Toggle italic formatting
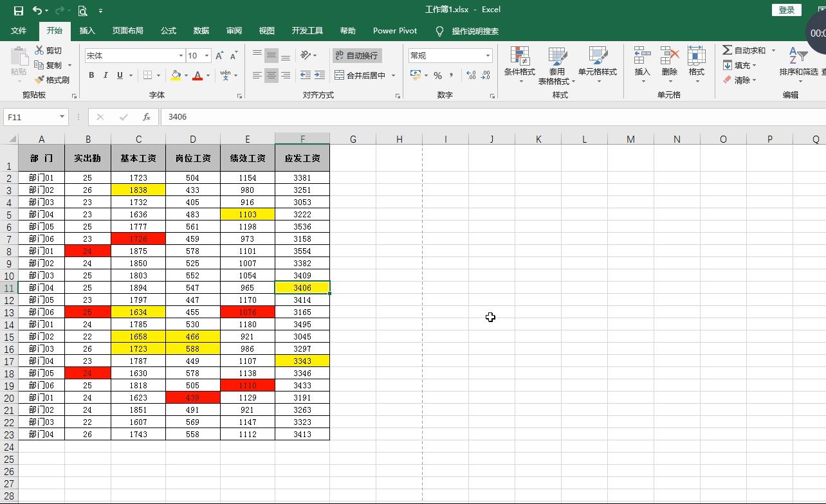This screenshot has height=504, width=826. (106, 75)
